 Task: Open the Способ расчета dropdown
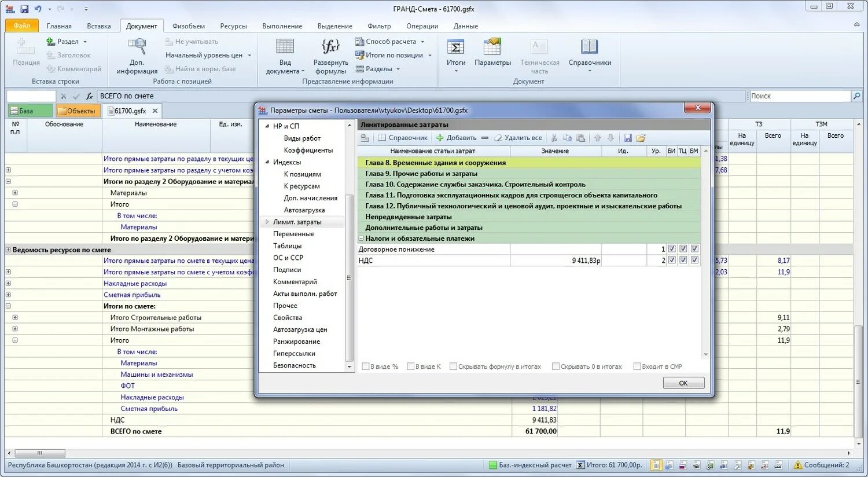pos(390,42)
